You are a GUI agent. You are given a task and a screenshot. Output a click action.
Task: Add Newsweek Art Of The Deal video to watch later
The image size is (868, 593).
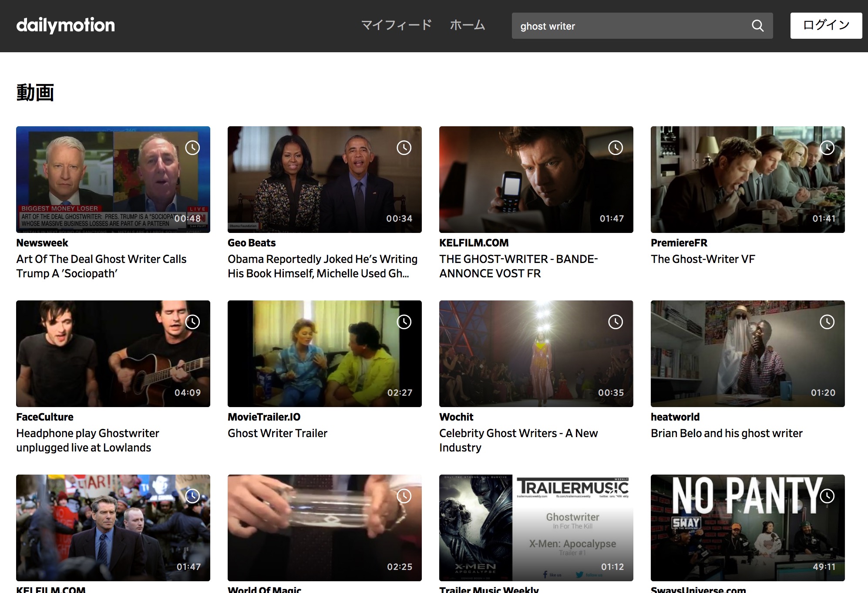point(192,148)
